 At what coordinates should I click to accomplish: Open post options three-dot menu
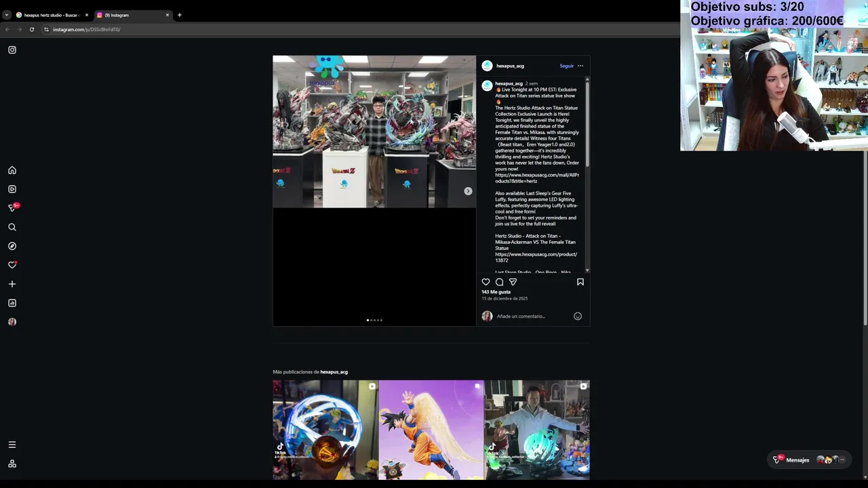(580, 66)
